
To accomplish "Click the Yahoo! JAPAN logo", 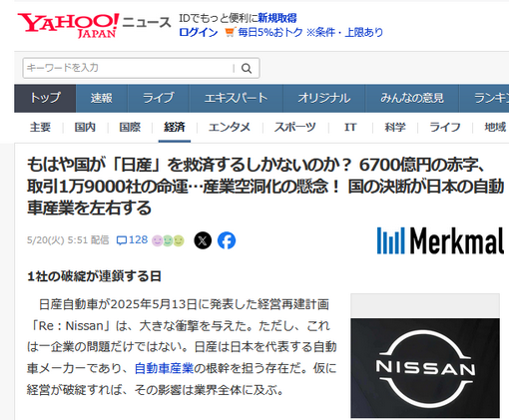I will [68, 26].
